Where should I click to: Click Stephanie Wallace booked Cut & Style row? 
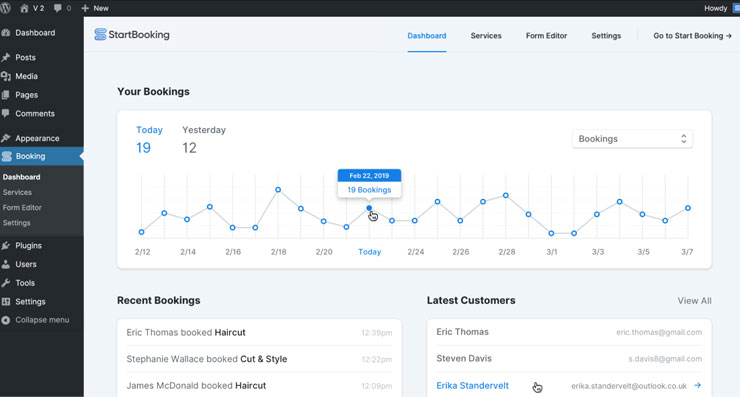pyautogui.click(x=259, y=359)
